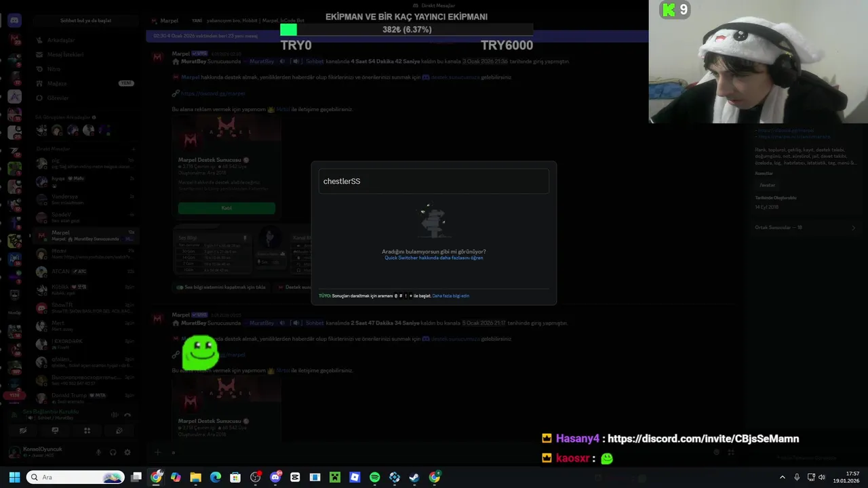This screenshot has width=868, height=488.
Task: Open direct message with SpadeV
Action: tap(85, 218)
